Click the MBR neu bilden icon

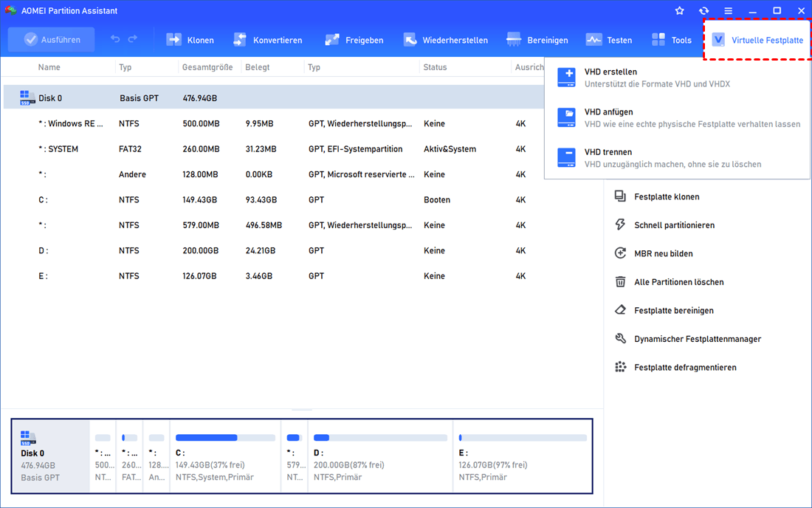coord(620,253)
